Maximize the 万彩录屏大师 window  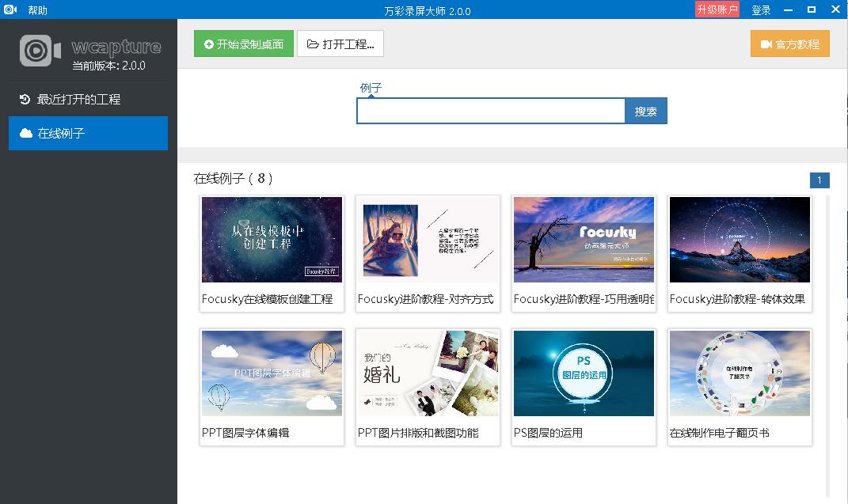812,9
